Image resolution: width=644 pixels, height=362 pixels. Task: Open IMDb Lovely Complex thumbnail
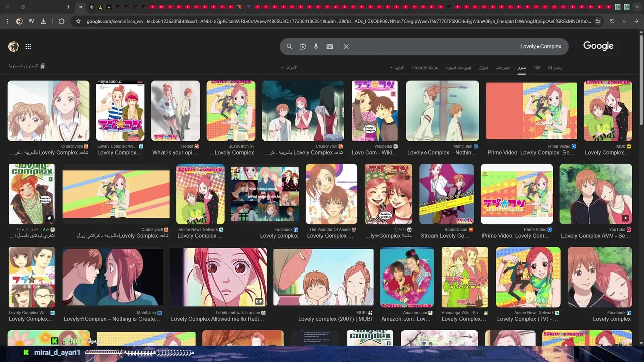608,111
